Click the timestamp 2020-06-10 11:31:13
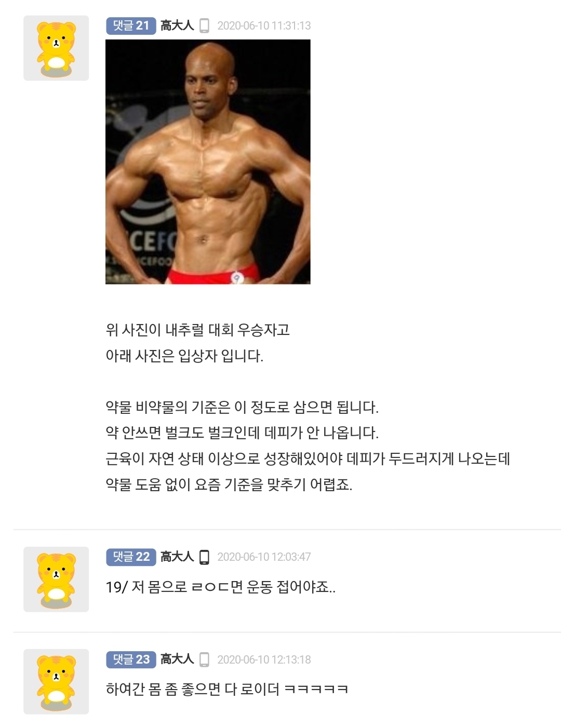Screen dimensions: 561x728 [264, 25]
